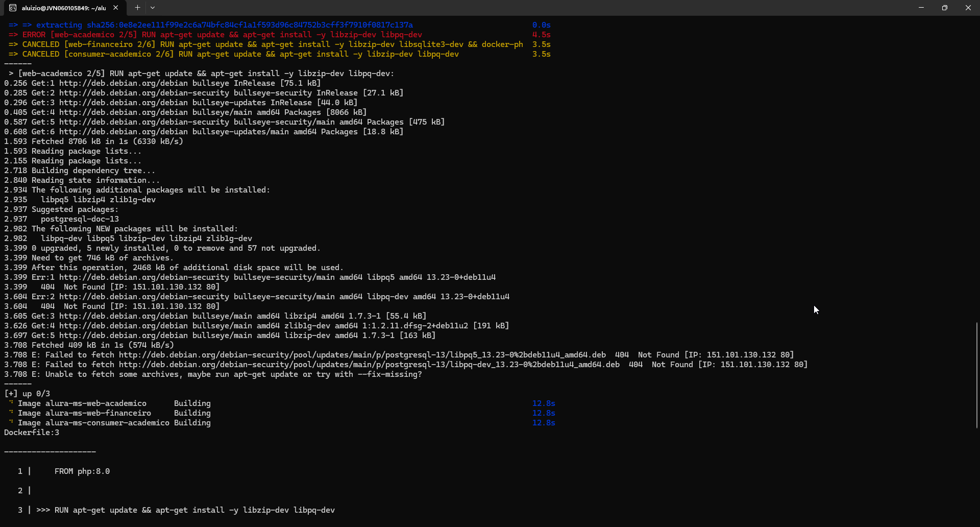Click the Get:1 bullseye InRelease URL line
The image size is (980, 527).
[x=162, y=83]
